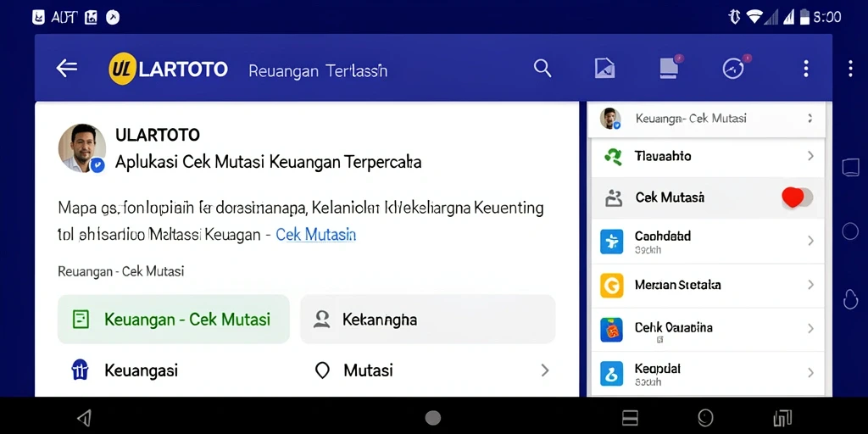The image size is (868, 434).
Task: Open search with the magnifier icon
Action: click(x=542, y=68)
